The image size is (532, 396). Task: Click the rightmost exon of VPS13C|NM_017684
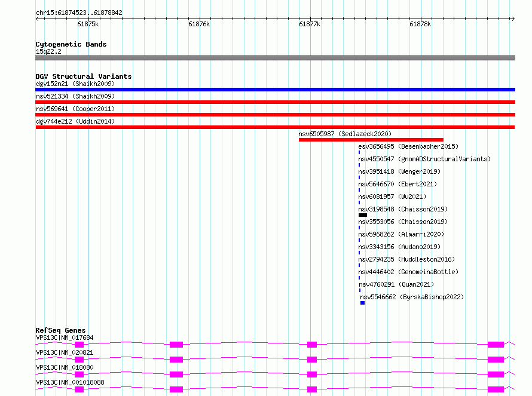coord(496,345)
